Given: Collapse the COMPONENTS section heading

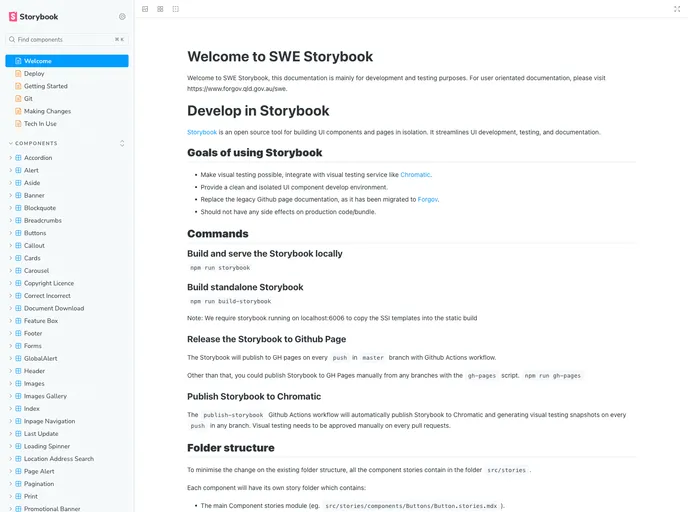Looking at the screenshot, I should coord(36,143).
